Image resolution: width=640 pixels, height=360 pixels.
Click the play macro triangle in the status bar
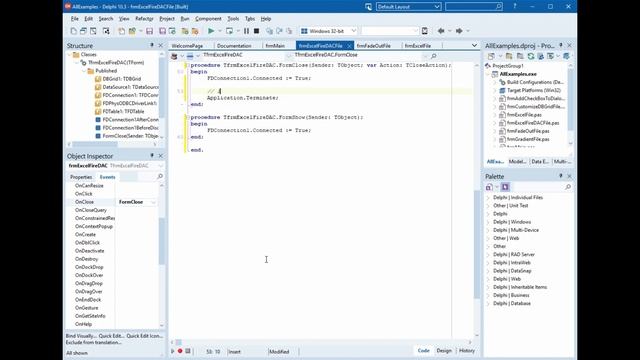[173, 351]
